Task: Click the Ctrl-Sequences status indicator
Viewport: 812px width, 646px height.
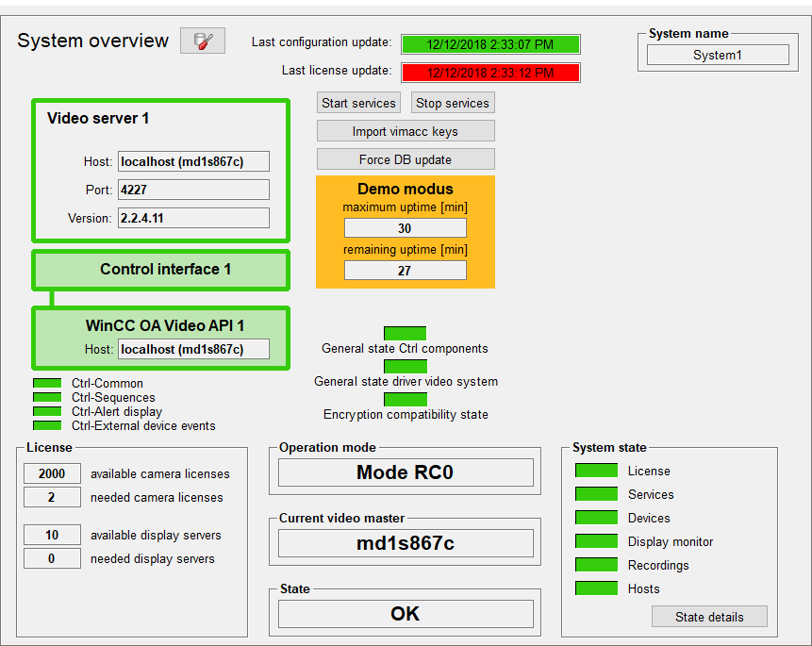Action: click(x=46, y=397)
